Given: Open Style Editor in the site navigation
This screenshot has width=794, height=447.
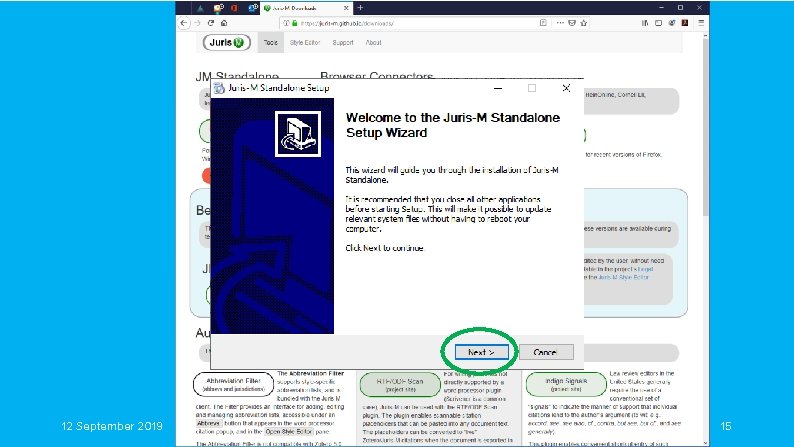Looking at the screenshot, I should pos(305,43).
